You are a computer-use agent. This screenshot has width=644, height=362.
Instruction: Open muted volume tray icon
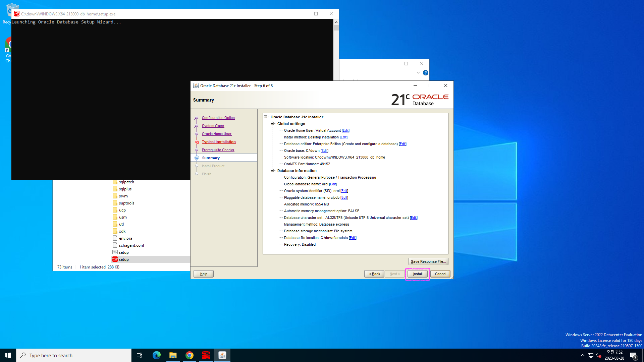[x=599, y=355]
